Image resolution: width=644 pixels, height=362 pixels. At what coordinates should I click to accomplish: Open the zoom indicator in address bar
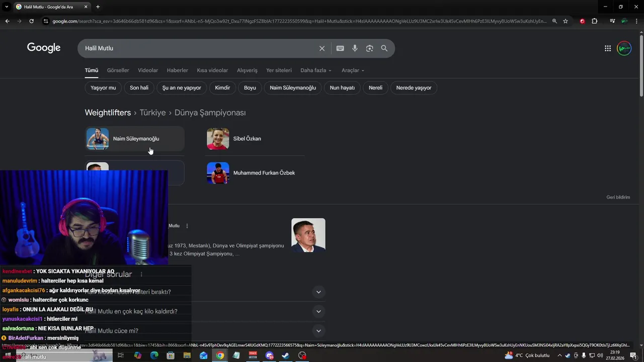click(554, 21)
